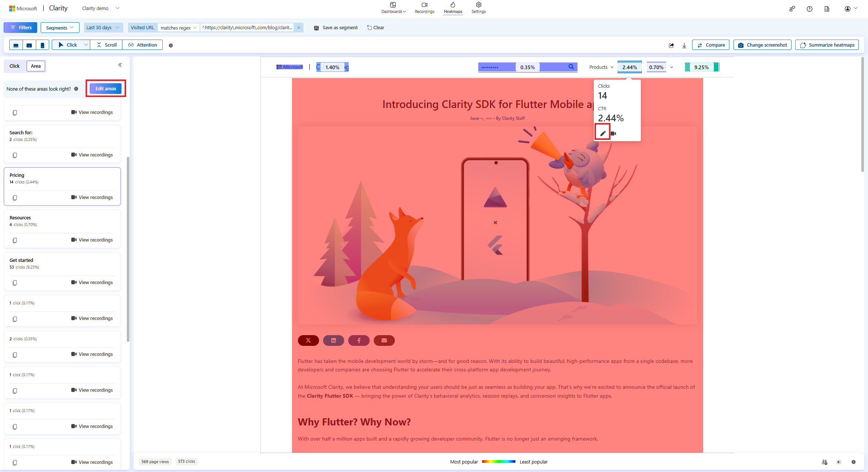Click the heatmap brightness icon at the bottom right
This screenshot has width=868, height=472.
point(839,462)
